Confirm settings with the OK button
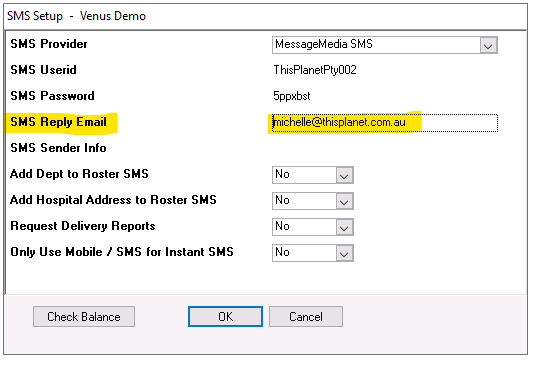The image size is (539, 369). tap(226, 317)
